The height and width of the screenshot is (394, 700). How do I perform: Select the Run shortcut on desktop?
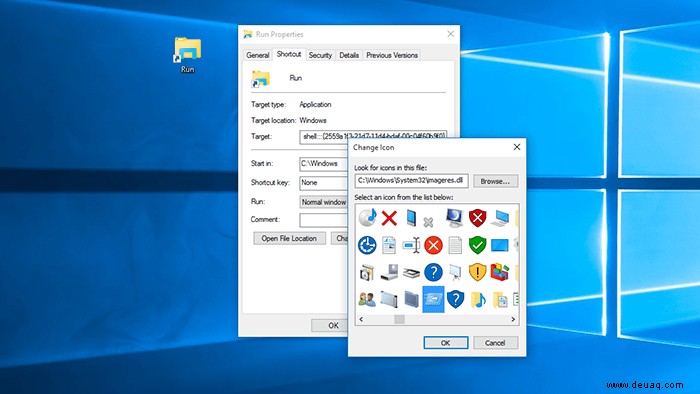188,55
